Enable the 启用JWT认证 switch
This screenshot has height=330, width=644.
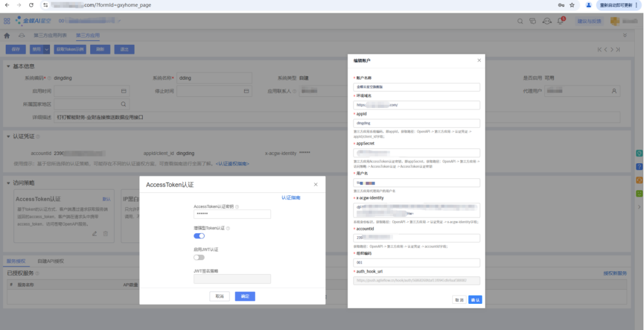coord(199,257)
